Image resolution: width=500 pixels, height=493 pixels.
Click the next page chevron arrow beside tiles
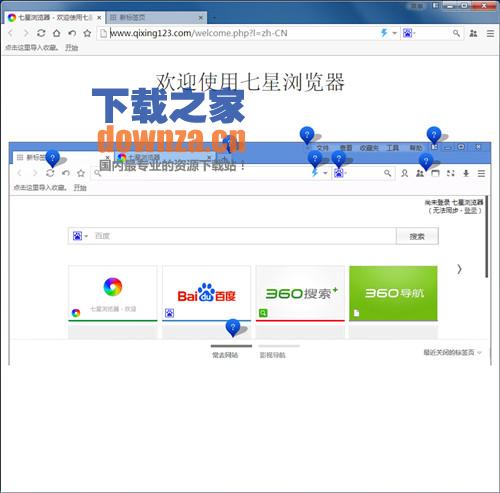pos(459,269)
